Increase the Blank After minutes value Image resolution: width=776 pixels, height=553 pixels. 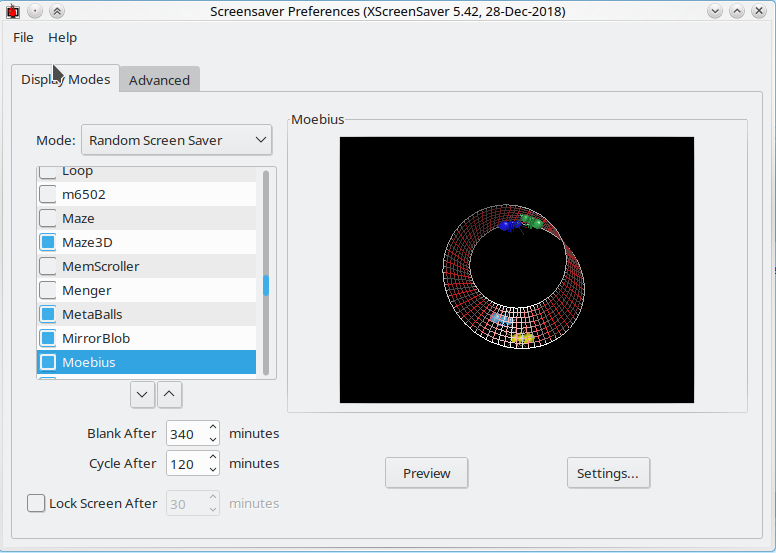point(212,429)
